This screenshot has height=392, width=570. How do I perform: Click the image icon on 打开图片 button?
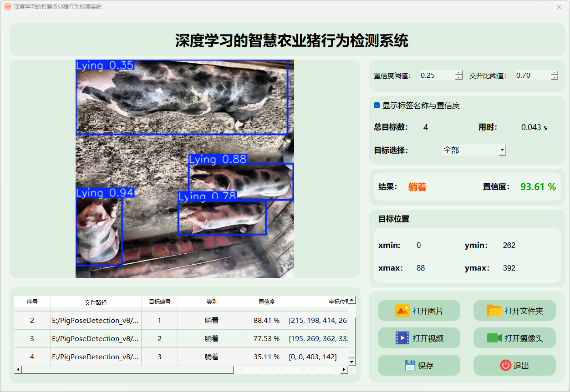coord(402,311)
